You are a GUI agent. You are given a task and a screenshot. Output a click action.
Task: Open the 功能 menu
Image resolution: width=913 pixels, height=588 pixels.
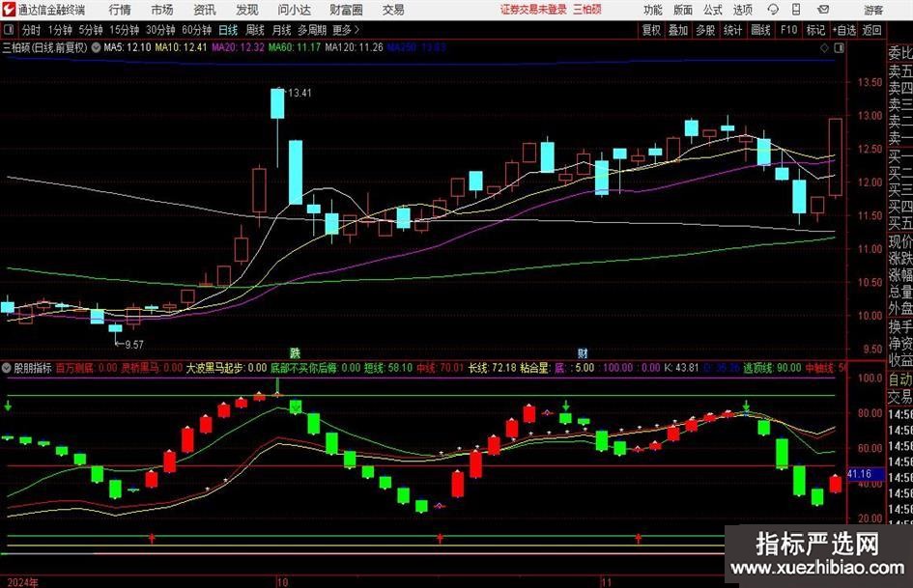[x=653, y=10]
